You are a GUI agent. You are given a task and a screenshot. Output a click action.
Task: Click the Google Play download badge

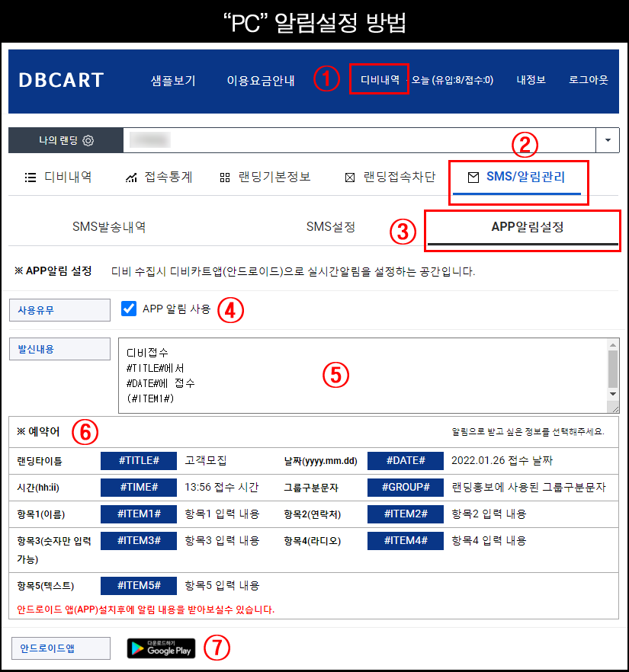coord(161,648)
